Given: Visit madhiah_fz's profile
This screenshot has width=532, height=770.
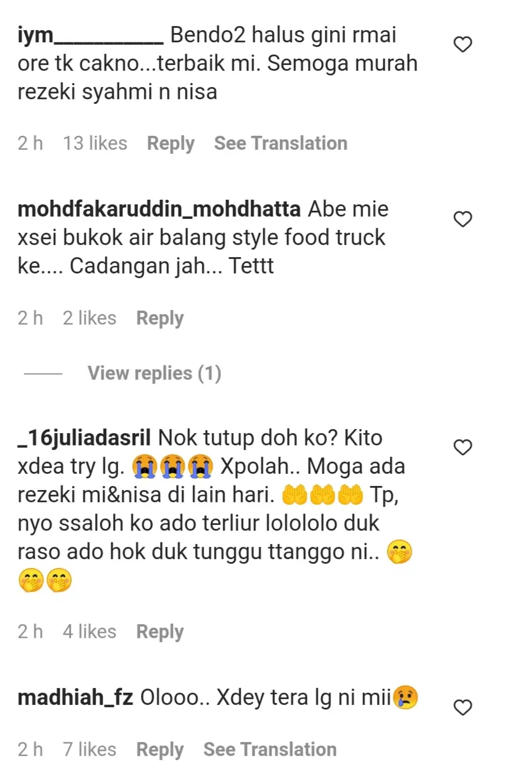Looking at the screenshot, I should pyautogui.click(x=75, y=697).
